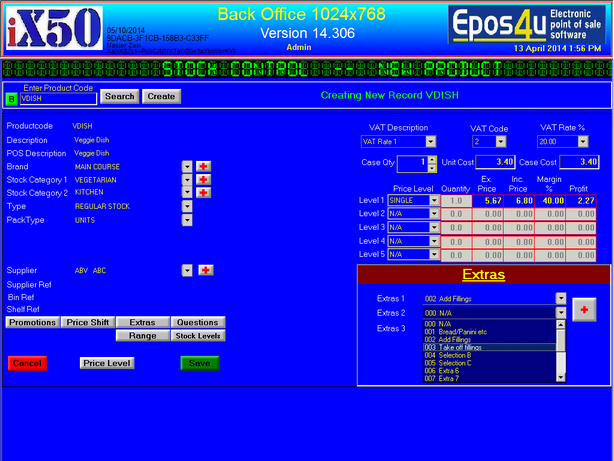
Task: Expand the VAT Code dropdown
Action: [501, 141]
